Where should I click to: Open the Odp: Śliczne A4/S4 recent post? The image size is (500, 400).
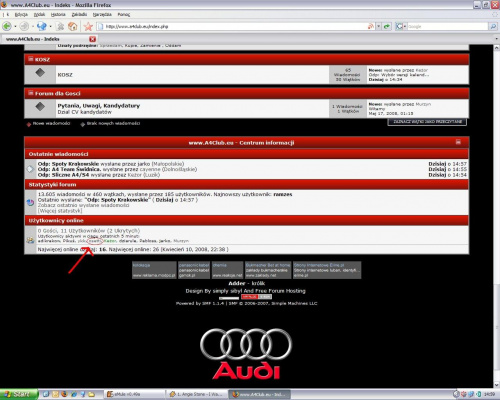click(x=63, y=175)
